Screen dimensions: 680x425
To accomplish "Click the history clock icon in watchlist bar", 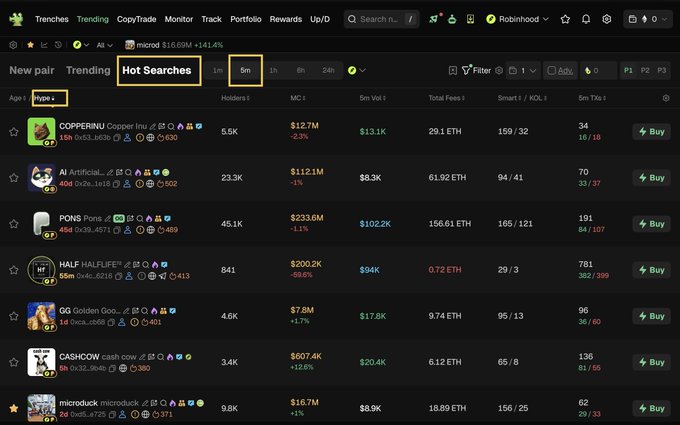I will [58, 45].
